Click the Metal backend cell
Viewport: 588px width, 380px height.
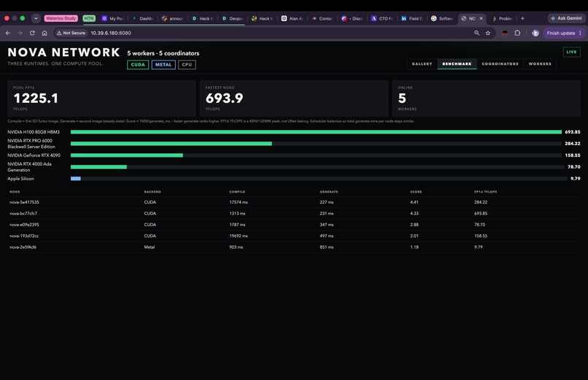pos(150,247)
